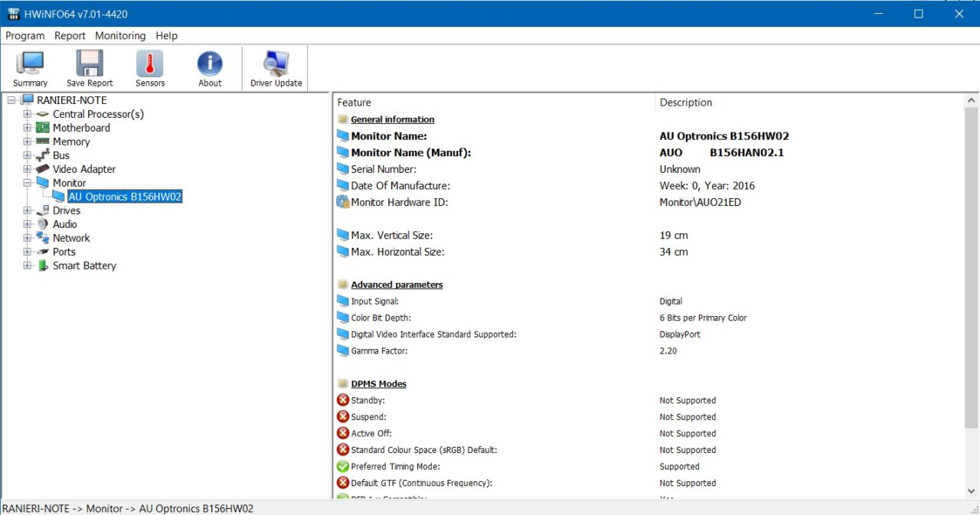Click the Bus node icon
The width and height of the screenshot is (980, 515).
click(42, 155)
